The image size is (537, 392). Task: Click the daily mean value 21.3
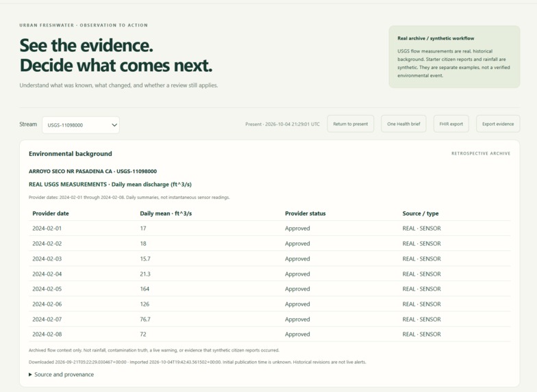[x=145, y=274]
